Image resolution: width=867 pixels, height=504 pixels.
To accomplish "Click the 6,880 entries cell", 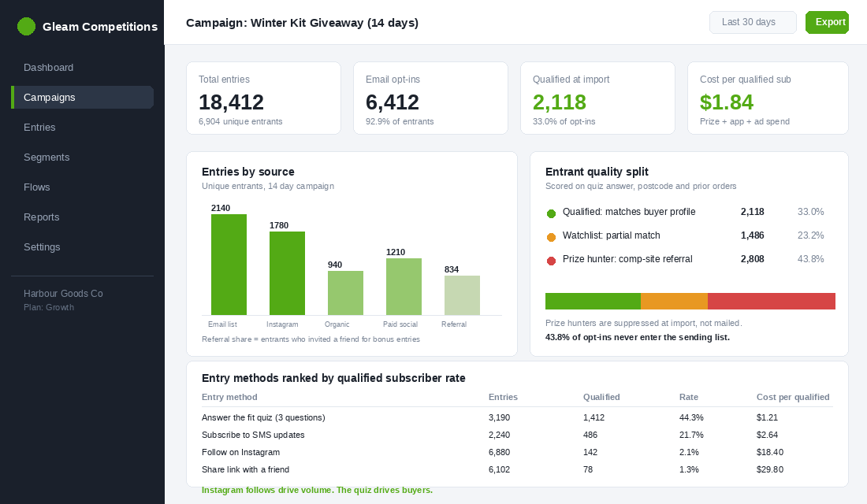I will [x=499, y=452].
